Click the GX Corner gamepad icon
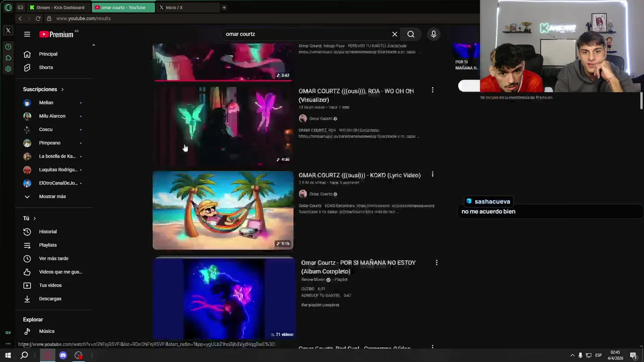This screenshot has width=644, height=362. [20, 8]
